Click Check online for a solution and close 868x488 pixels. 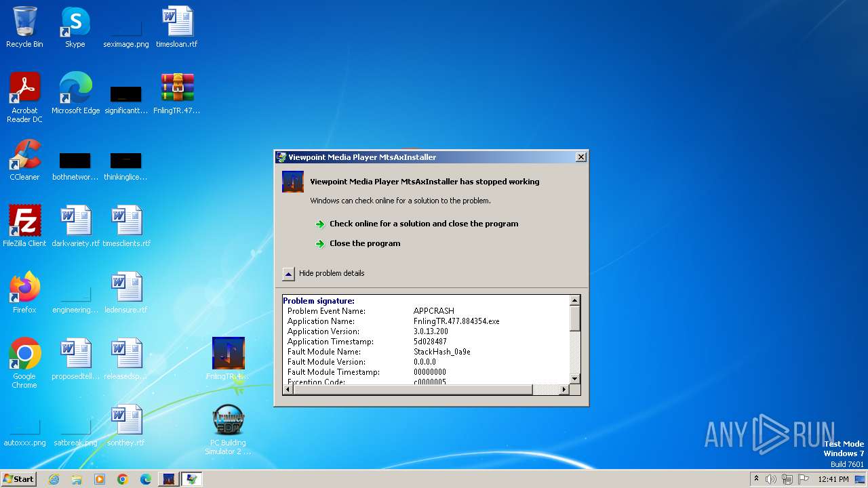(x=423, y=224)
